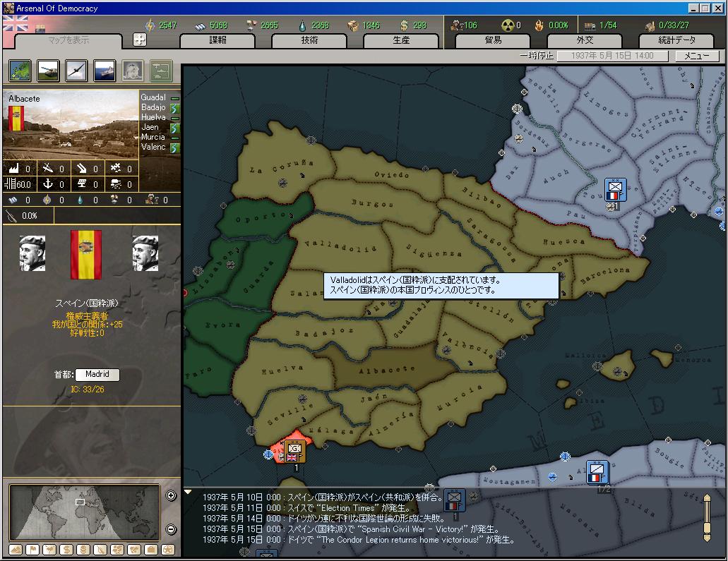Click the large Spanish Nationalist flag
The width and height of the screenshot is (728, 561).
click(x=86, y=255)
